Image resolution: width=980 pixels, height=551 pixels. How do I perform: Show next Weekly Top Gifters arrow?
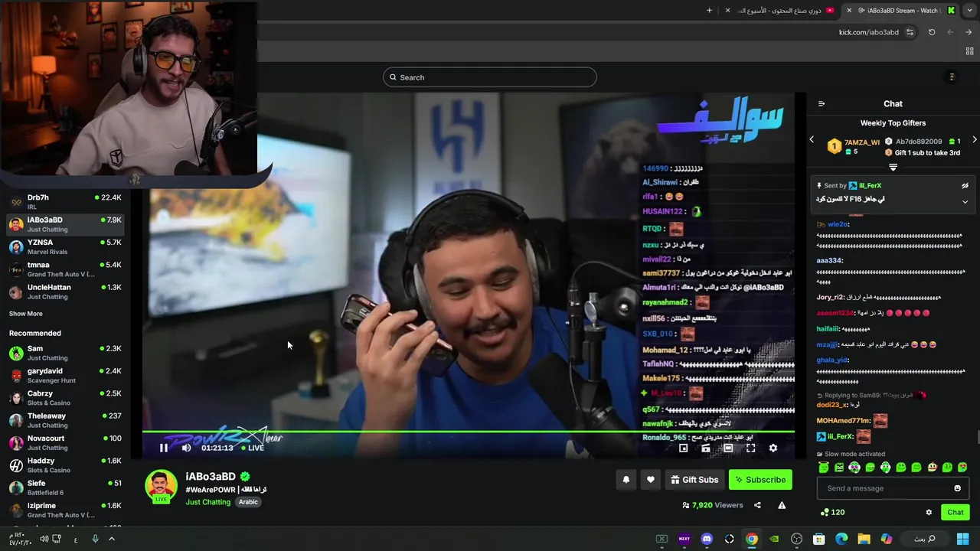tap(975, 139)
